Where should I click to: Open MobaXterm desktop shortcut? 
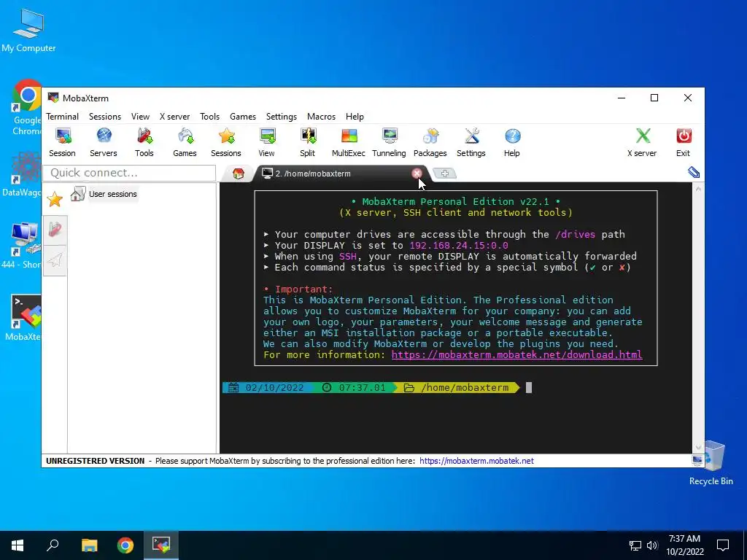coord(24,318)
